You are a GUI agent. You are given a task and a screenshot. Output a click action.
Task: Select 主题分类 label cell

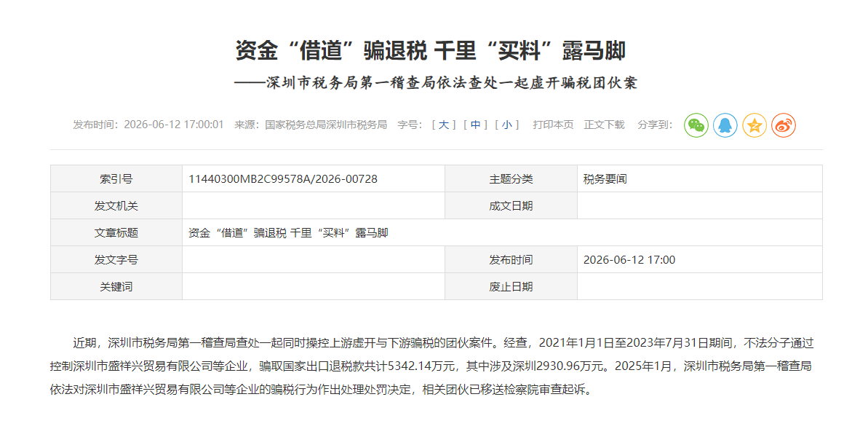click(511, 179)
